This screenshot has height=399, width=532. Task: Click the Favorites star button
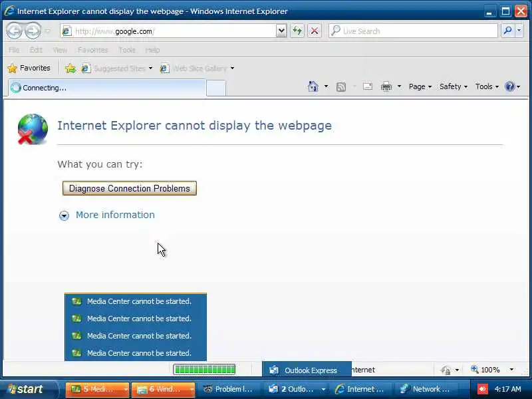click(29, 68)
